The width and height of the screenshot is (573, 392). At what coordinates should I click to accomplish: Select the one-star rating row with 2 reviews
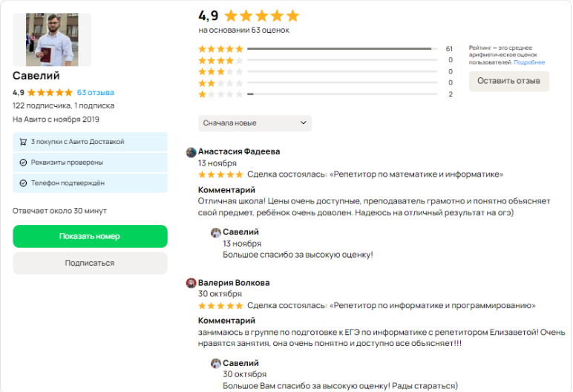(x=326, y=94)
